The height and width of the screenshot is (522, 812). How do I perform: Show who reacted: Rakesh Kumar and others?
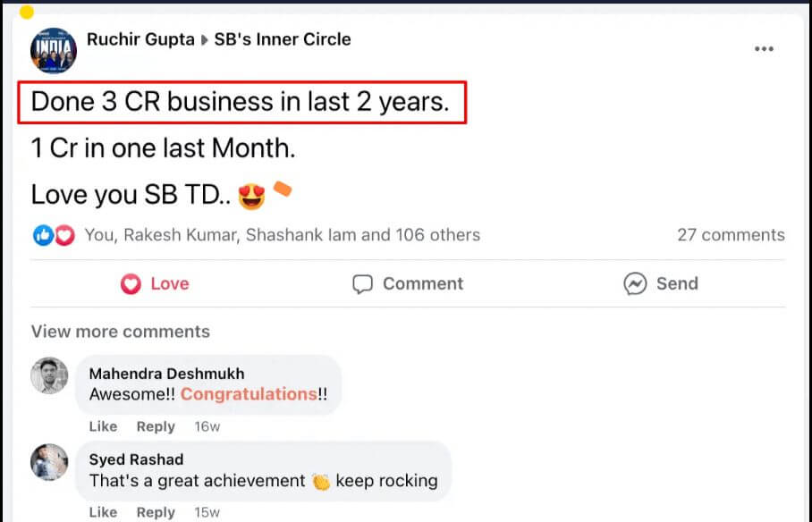click(x=282, y=235)
